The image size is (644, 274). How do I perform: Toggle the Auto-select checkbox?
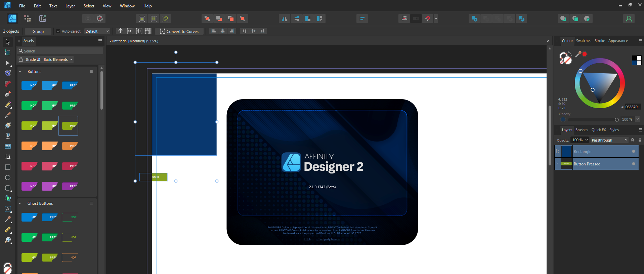point(58,31)
